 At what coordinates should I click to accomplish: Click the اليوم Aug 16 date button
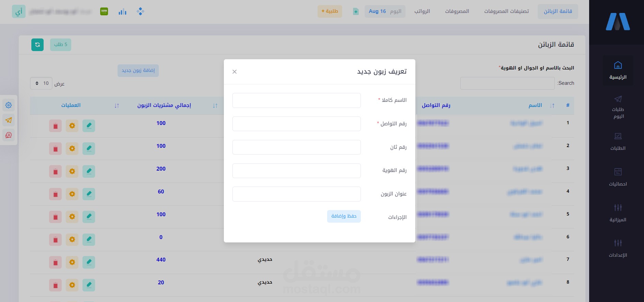pyautogui.click(x=385, y=11)
